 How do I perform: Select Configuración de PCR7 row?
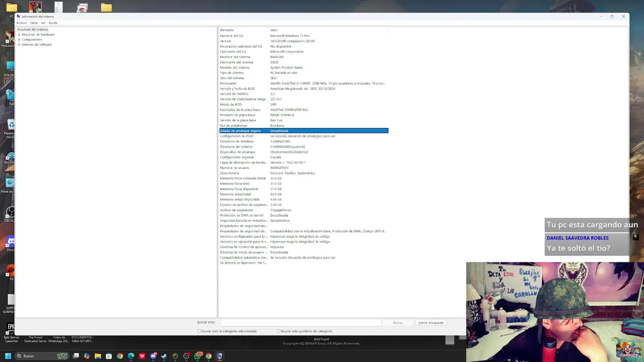point(304,136)
